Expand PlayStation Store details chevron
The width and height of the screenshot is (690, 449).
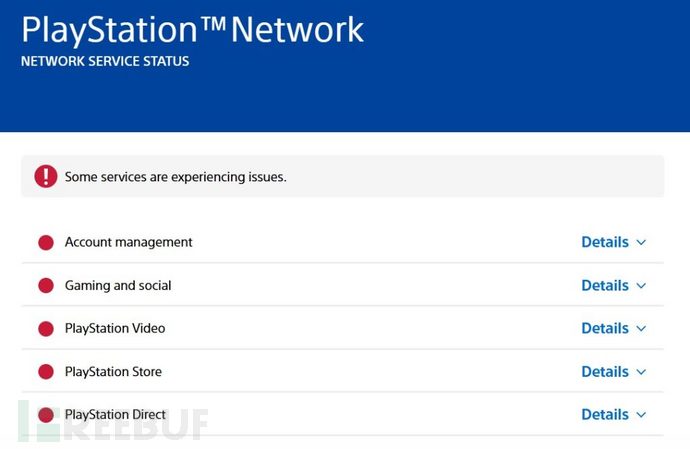641,371
